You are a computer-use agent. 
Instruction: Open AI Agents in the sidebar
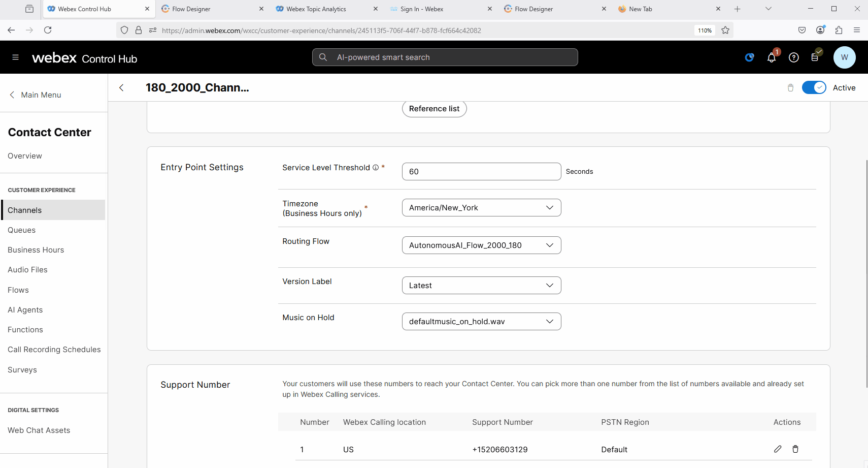(25, 310)
